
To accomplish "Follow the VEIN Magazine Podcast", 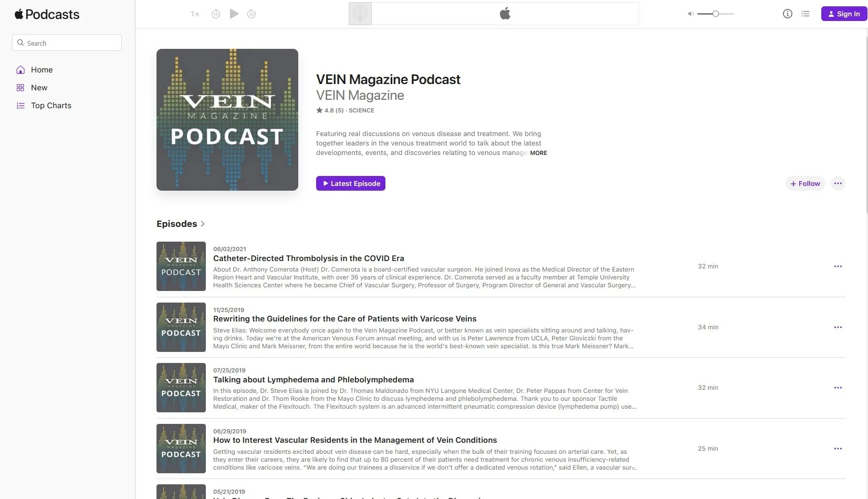I will click(805, 183).
